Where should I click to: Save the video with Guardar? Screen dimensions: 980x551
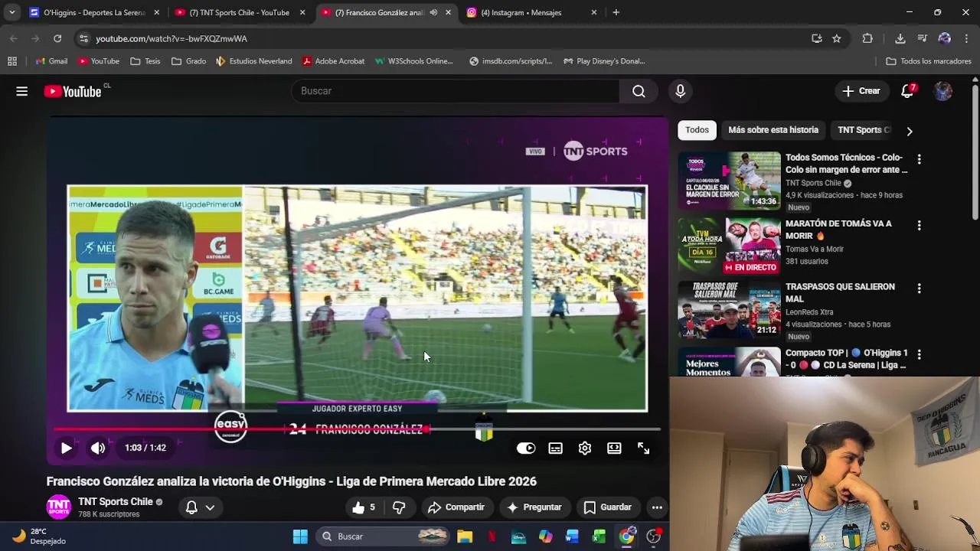click(608, 507)
